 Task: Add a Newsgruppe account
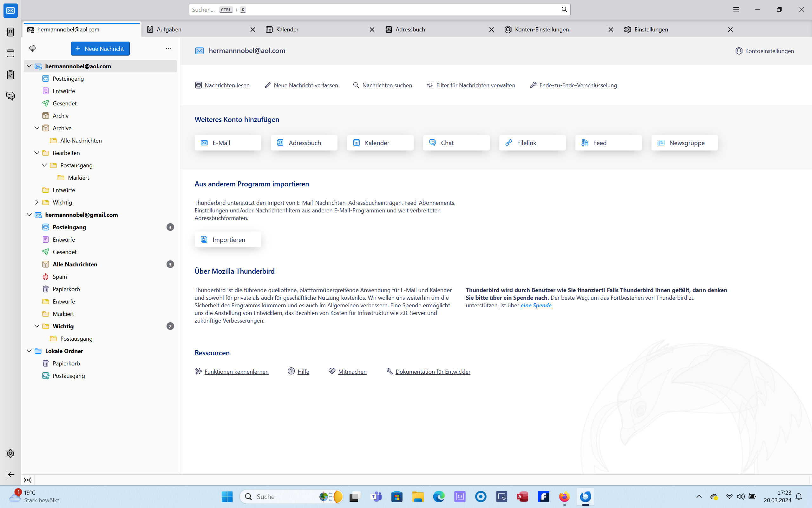[684, 143]
